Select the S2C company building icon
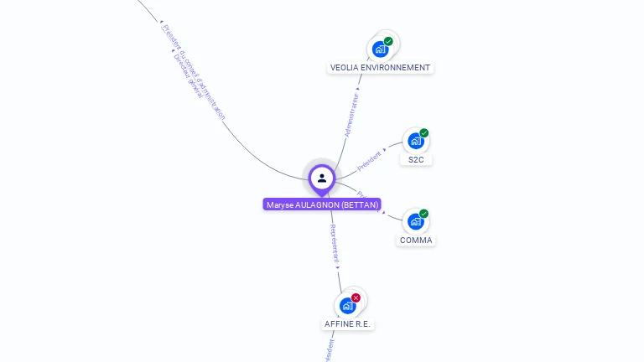The width and height of the screenshot is (644, 362). click(416, 141)
